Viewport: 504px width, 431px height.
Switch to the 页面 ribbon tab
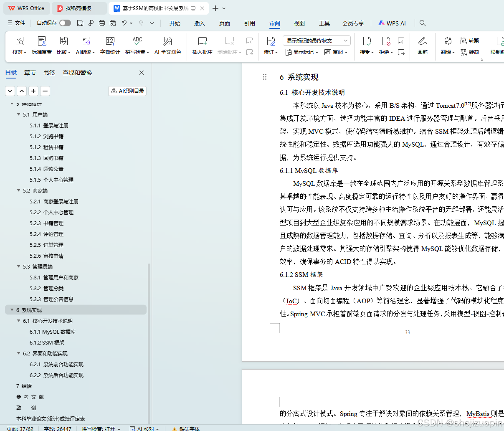coord(225,23)
